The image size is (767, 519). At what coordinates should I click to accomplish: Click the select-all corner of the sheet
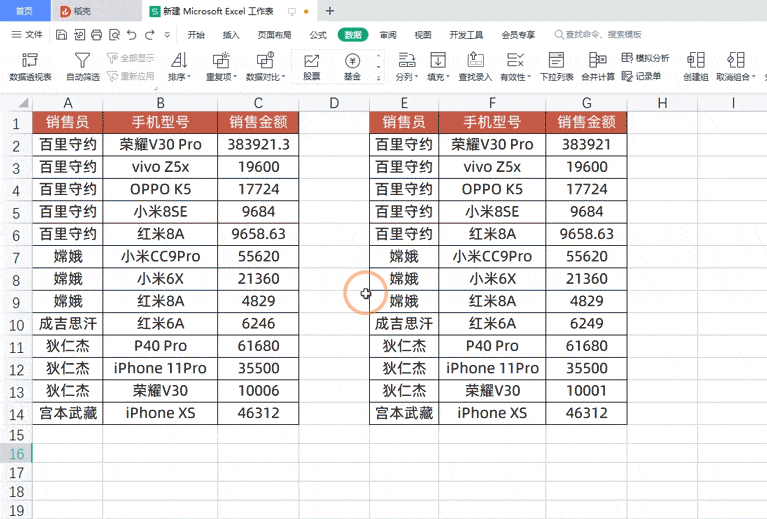23,103
